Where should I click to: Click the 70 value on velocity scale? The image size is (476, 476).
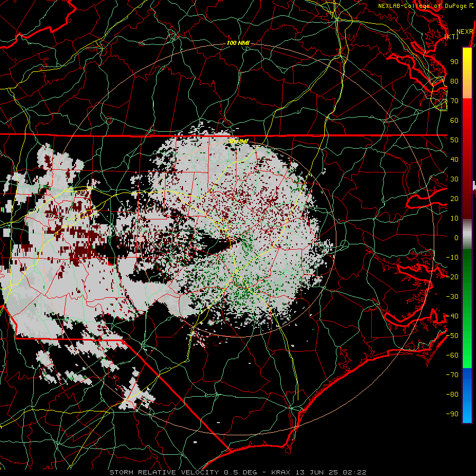coord(454,101)
